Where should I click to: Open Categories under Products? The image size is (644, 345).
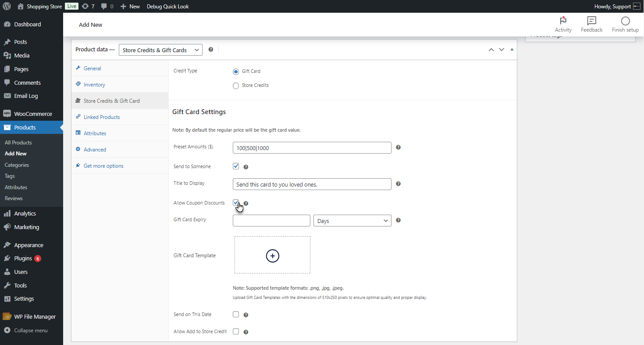tap(17, 165)
